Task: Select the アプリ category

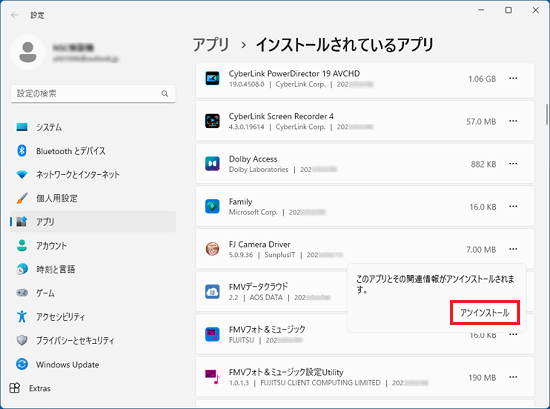Action: (x=93, y=222)
